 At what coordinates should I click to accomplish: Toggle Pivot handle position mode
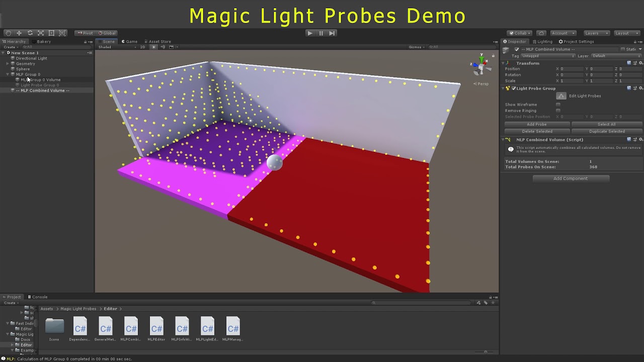click(85, 33)
